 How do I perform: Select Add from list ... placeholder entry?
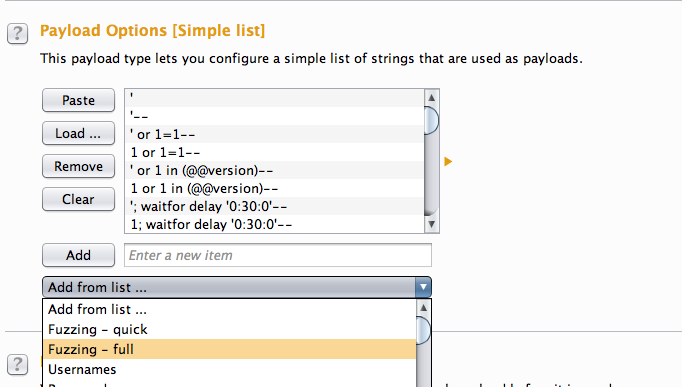click(229, 310)
